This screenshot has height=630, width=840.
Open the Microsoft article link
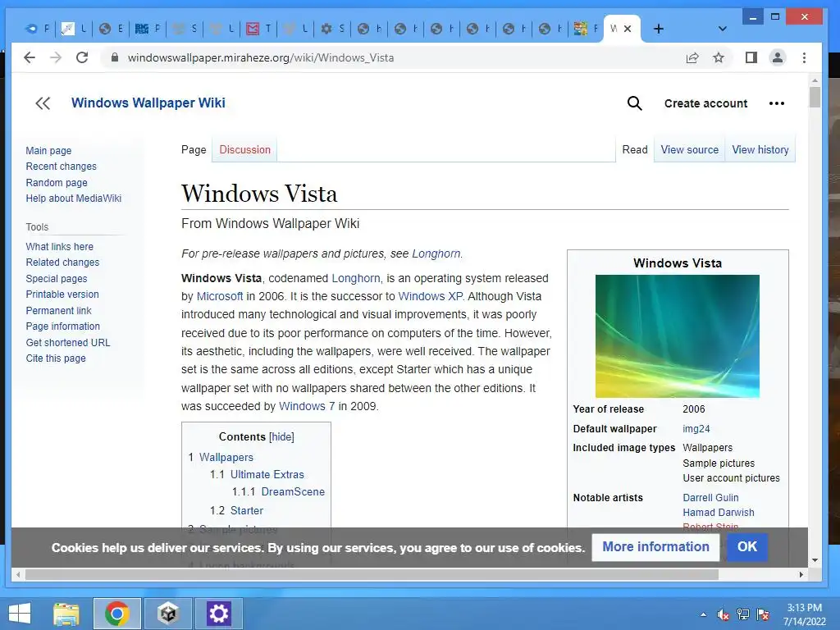tap(220, 296)
